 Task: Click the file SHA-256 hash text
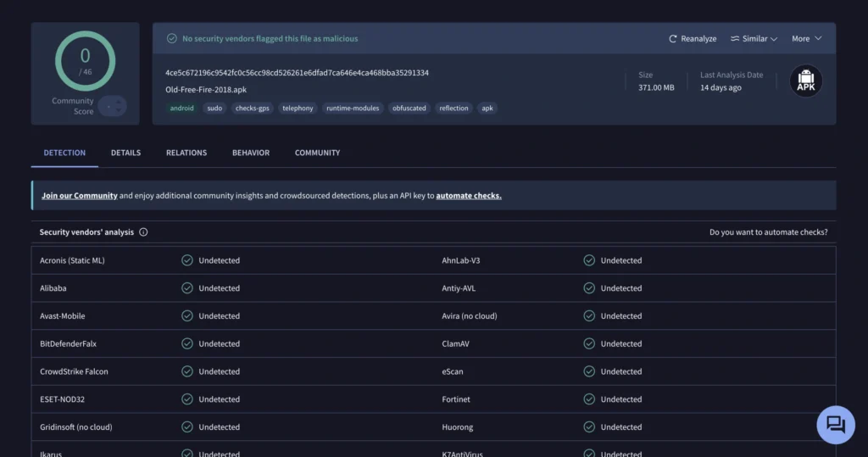point(297,73)
